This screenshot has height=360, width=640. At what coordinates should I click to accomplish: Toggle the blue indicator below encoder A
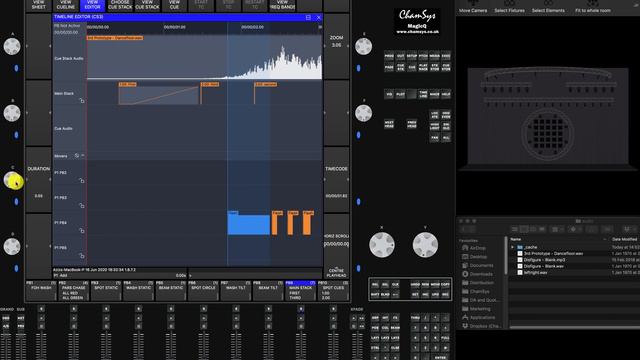[16, 68]
